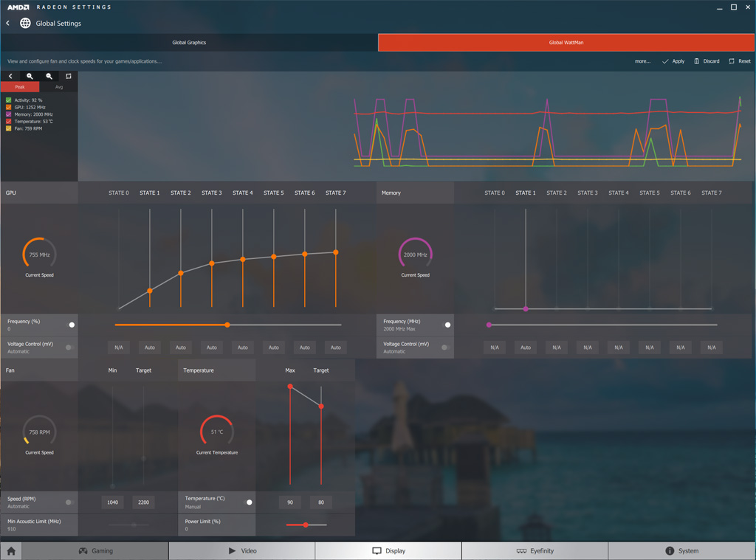This screenshot has height=560, width=756.
Task: Click the Target temperature field 80
Action: (321, 502)
